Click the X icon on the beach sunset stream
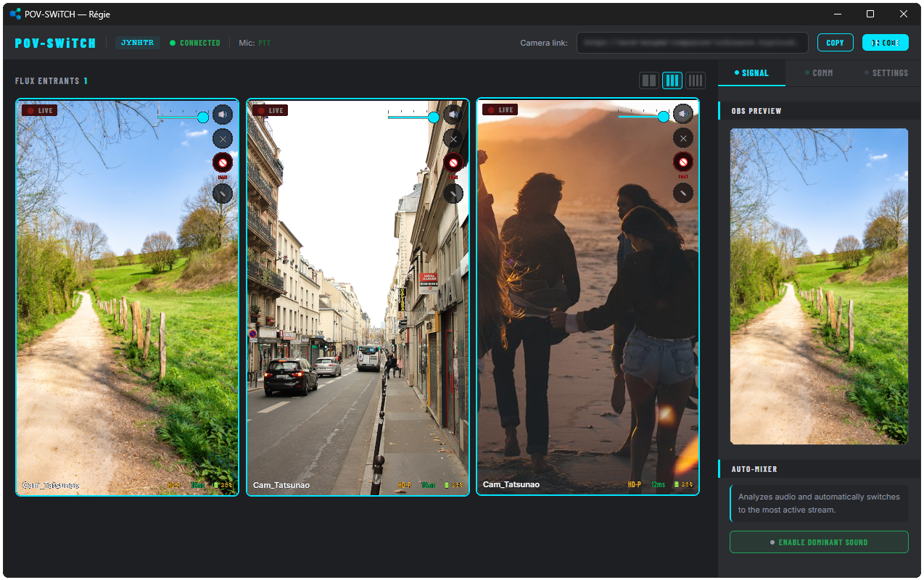Image resolution: width=924 pixels, height=580 pixels. pos(682,138)
